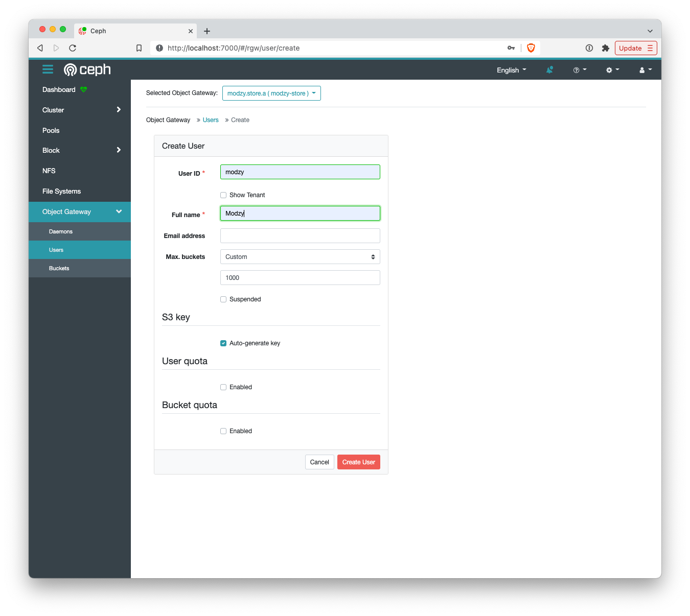
Task: Open the Selected Object Gateway dropdown
Action: point(271,93)
